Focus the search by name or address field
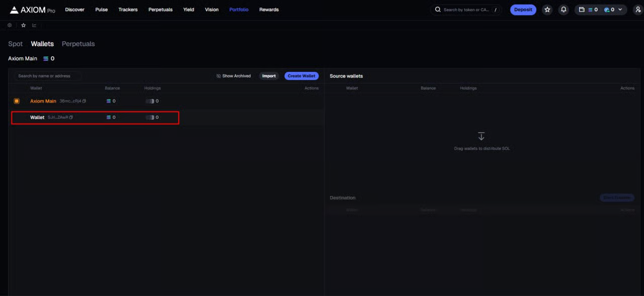This screenshot has height=296, width=644. [x=48, y=76]
